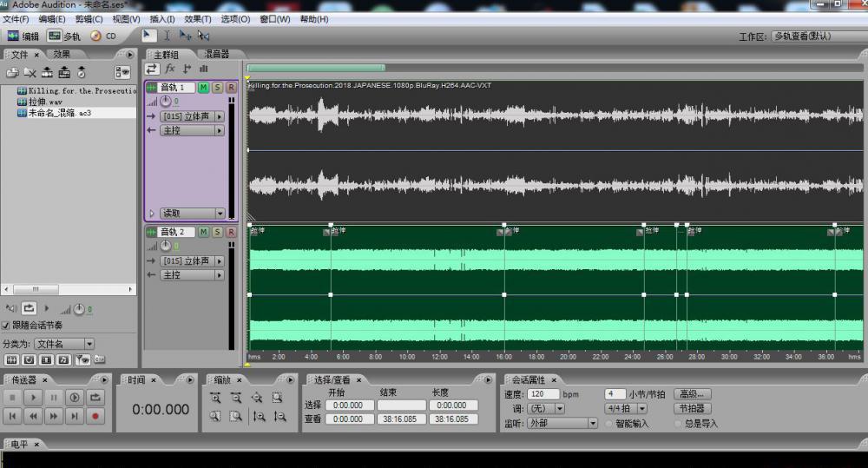Viewport: 868px width, 468px height.
Task: Click Stop button in Transport
Action: [12, 397]
